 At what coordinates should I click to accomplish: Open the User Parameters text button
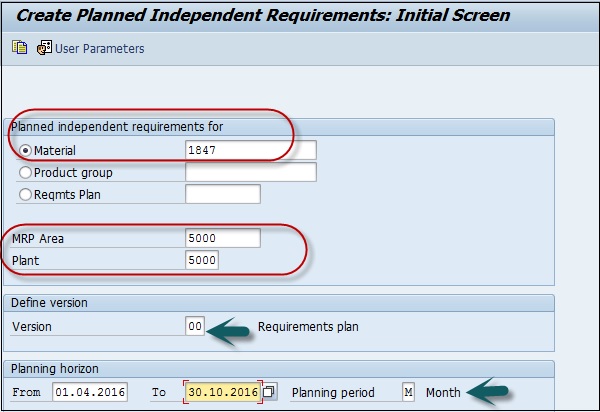[99, 49]
